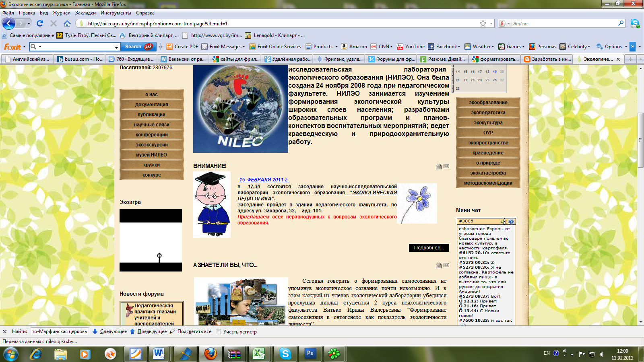Enable the Учесть регистр checkbox
This screenshot has width=644, height=362.
219,332
